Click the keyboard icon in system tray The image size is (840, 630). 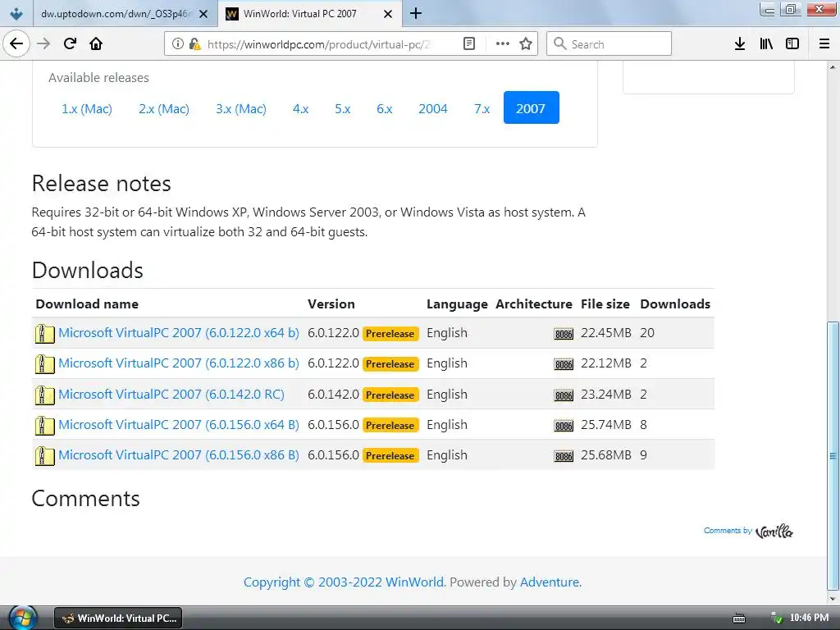click(x=739, y=619)
